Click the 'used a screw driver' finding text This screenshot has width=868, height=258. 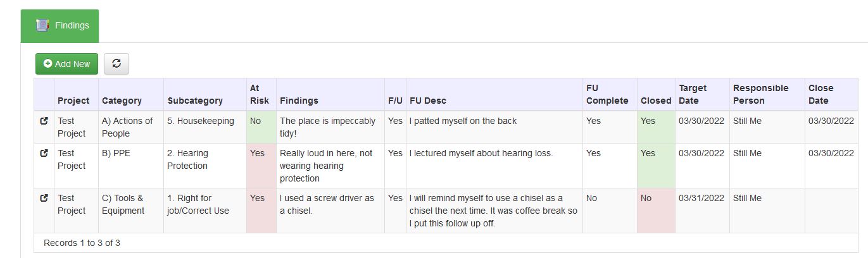point(327,204)
